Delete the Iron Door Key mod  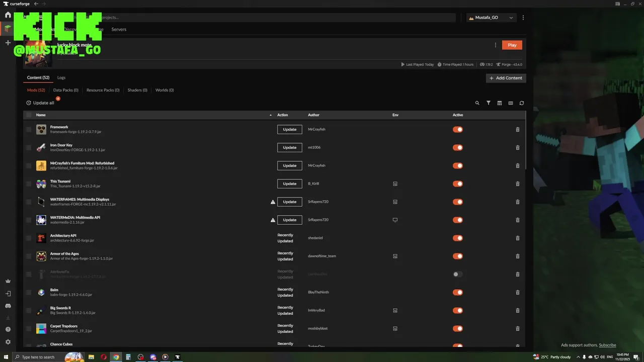click(518, 148)
